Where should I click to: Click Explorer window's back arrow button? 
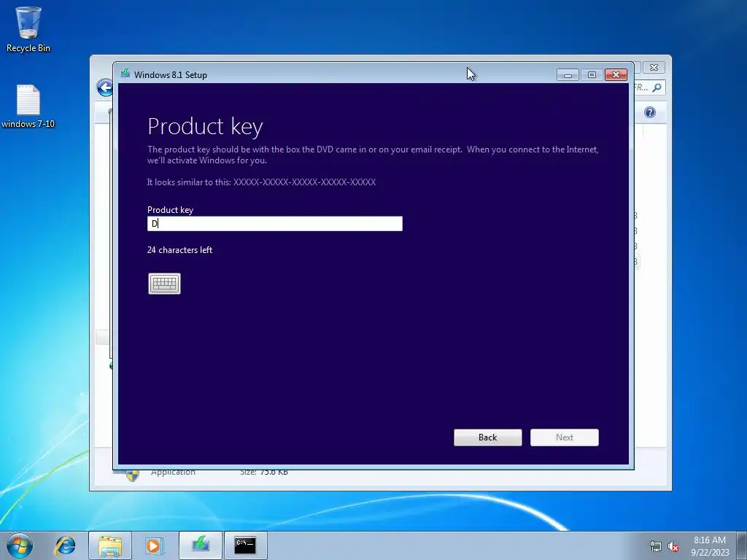[104, 87]
